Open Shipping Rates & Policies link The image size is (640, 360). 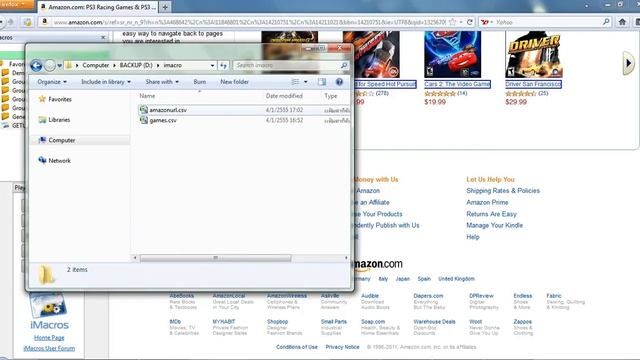(x=503, y=191)
